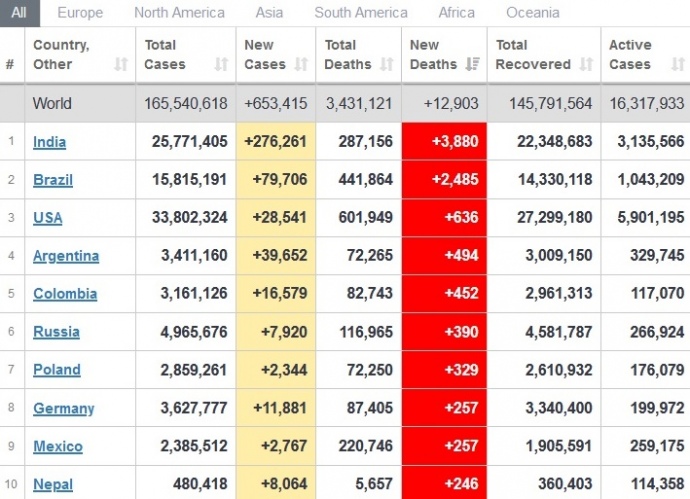Select the All tab
This screenshot has height=499, width=690.
point(19,13)
